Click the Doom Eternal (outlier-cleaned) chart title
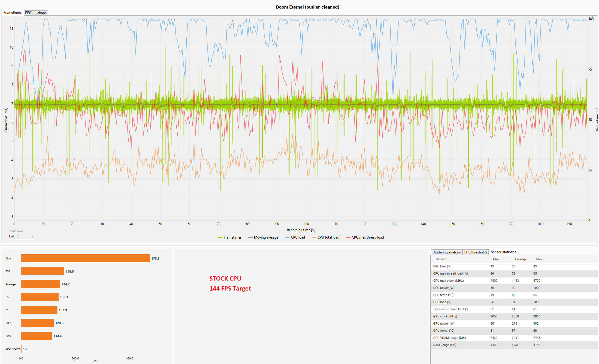This screenshot has height=364, width=599. tap(308, 7)
